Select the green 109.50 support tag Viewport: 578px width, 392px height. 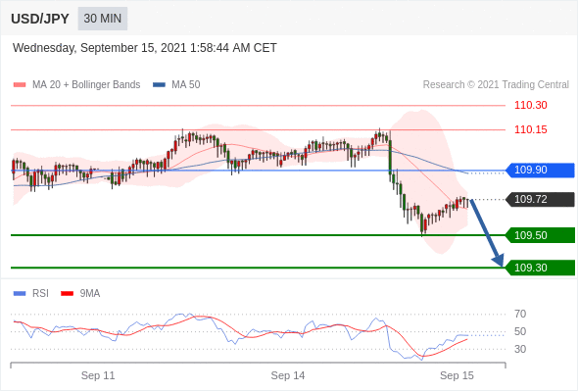(x=540, y=235)
